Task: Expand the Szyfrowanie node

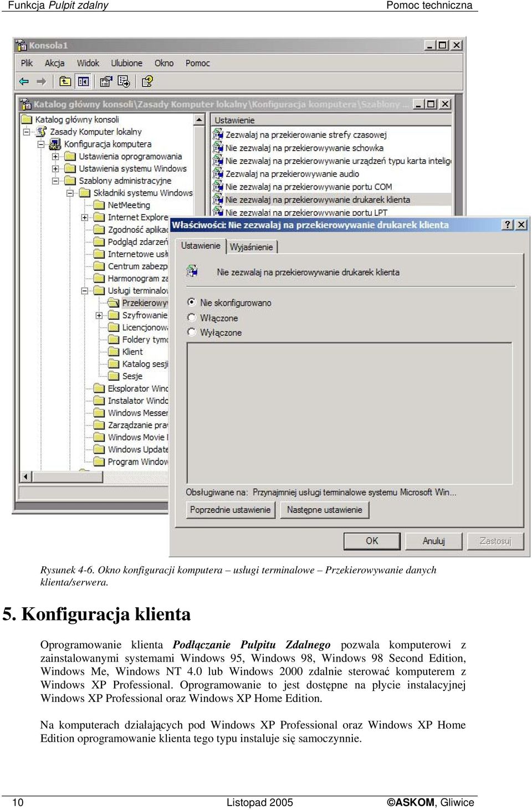Action: point(99,315)
